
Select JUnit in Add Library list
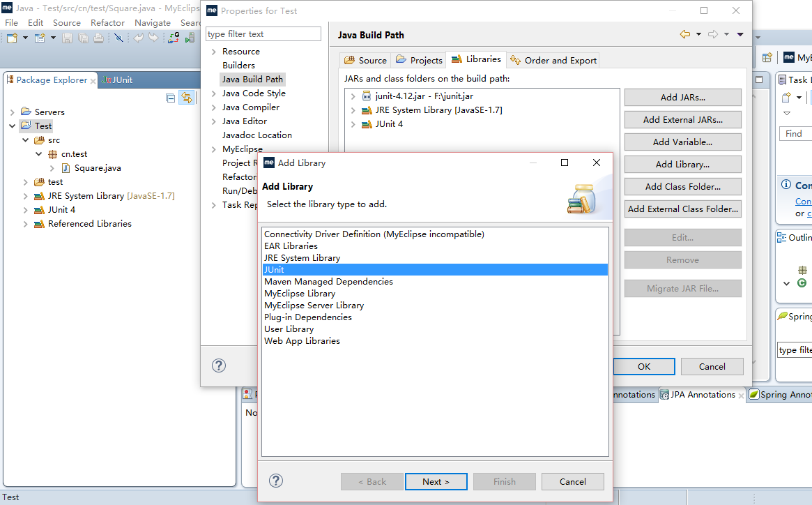click(x=435, y=270)
